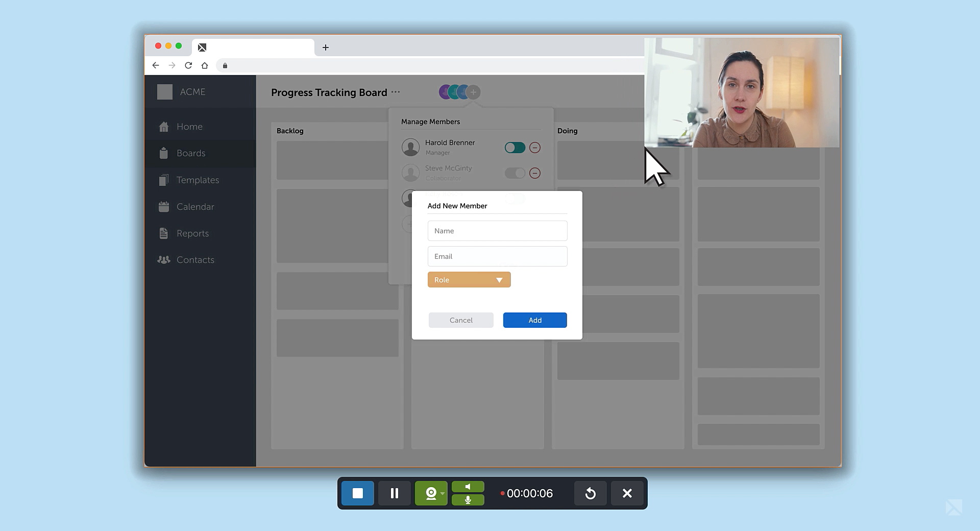Open board options ellipsis menu

[396, 92]
